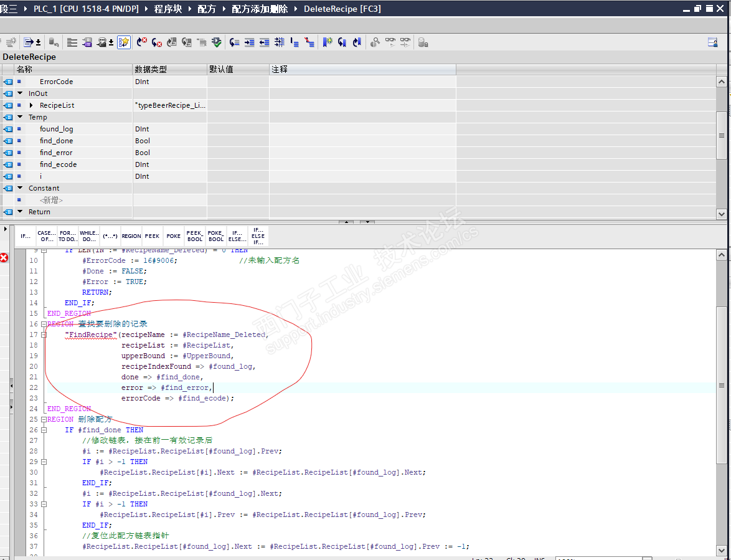
Task: Click the red X error marker icon
Action: tap(4, 257)
